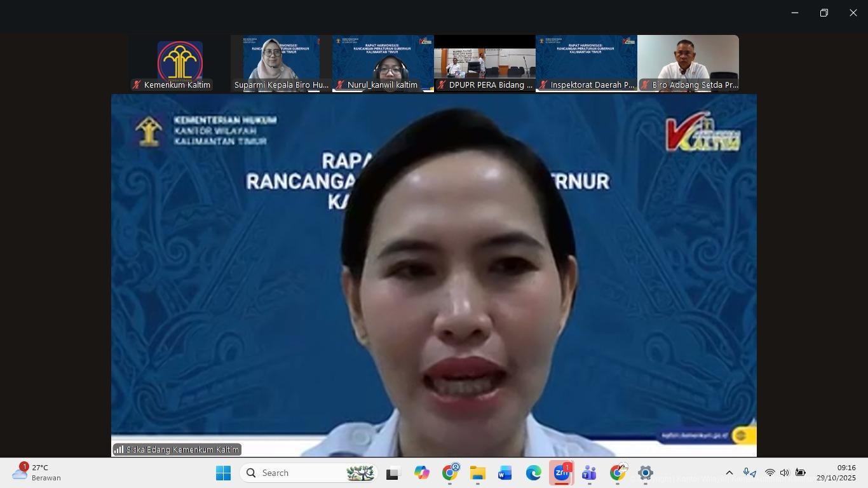This screenshot has width=868, height=488.
Task: Open the clock and date notification panel
Action: (x=836, y=473)
